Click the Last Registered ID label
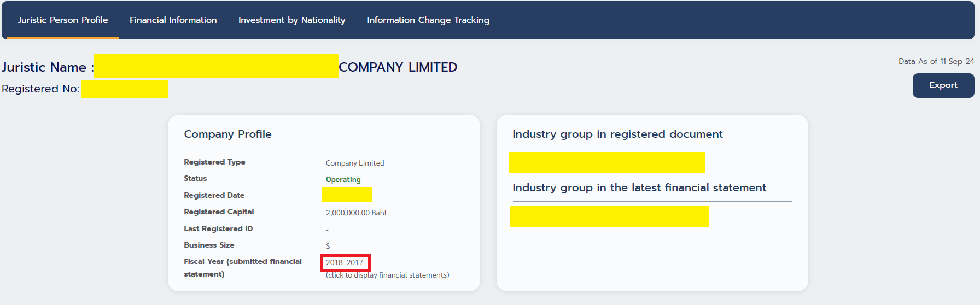Image resolution: width=980 pixels, height=305 pixels. (218, 228)
